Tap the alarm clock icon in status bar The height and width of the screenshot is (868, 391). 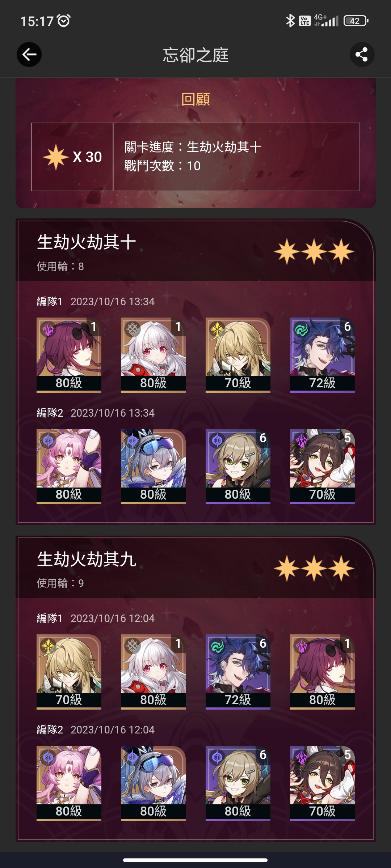tap(64, 21)
